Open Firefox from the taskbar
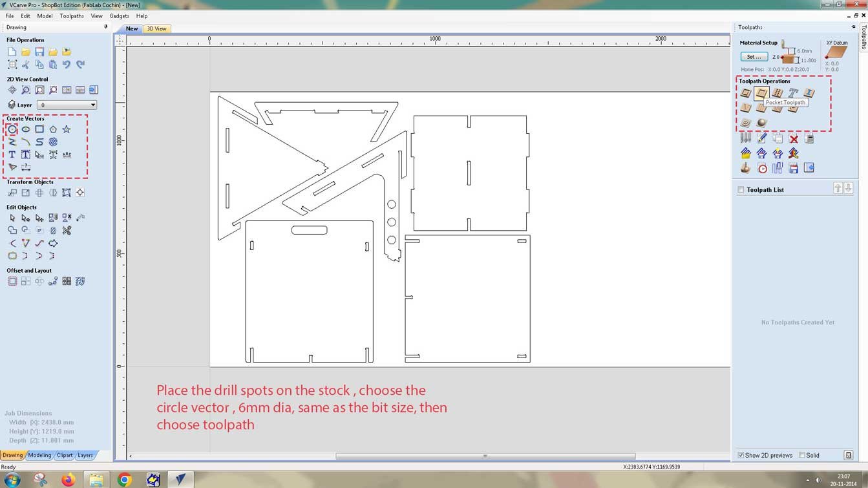Screen dimensions: 868x488 click(x=68, y=480)
